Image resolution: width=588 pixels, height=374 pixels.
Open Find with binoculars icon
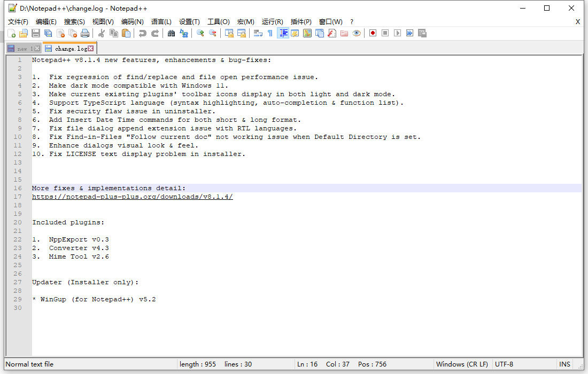[172, 33]
